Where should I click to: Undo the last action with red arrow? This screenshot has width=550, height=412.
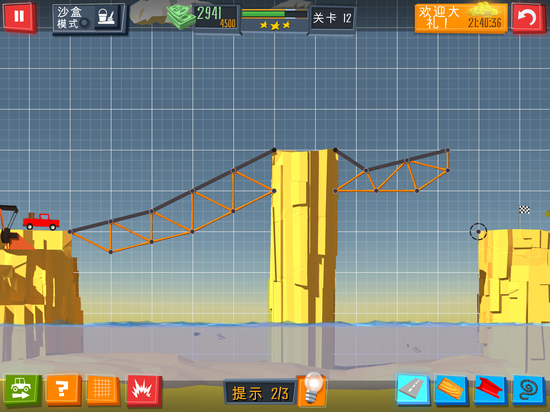click(x=528, y=18)
